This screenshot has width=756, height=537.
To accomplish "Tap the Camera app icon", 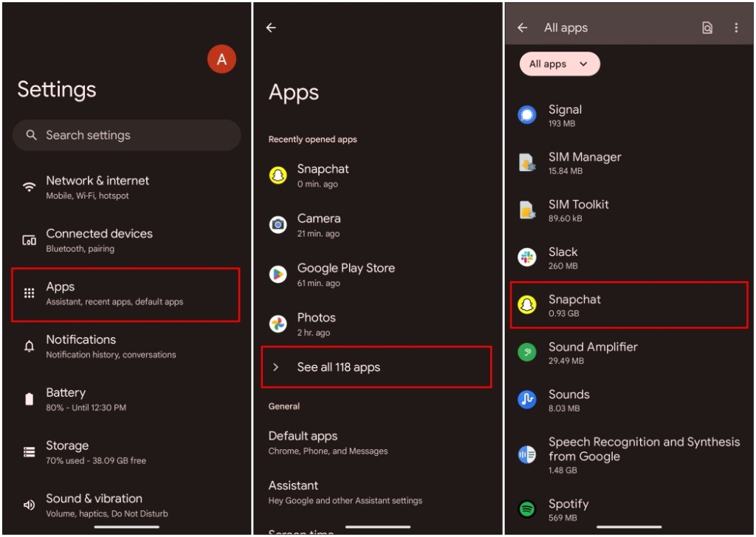I will pyautogui.click(x=278, y=225).
